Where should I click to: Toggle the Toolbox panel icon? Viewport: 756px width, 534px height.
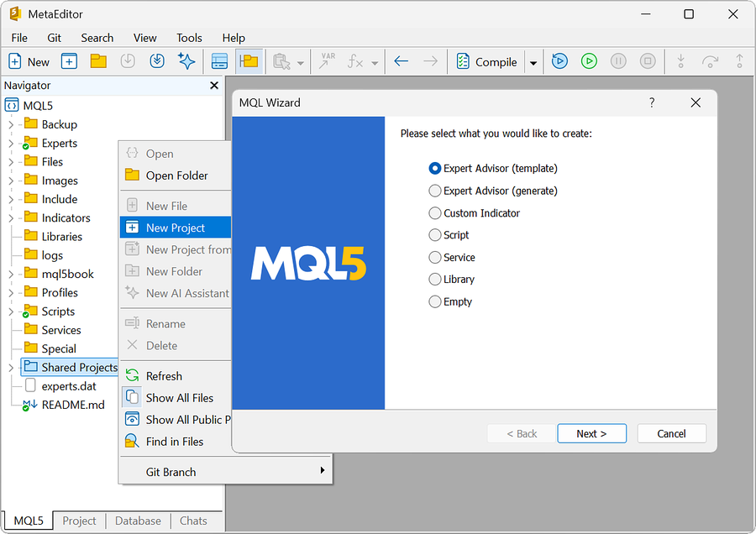220,61
